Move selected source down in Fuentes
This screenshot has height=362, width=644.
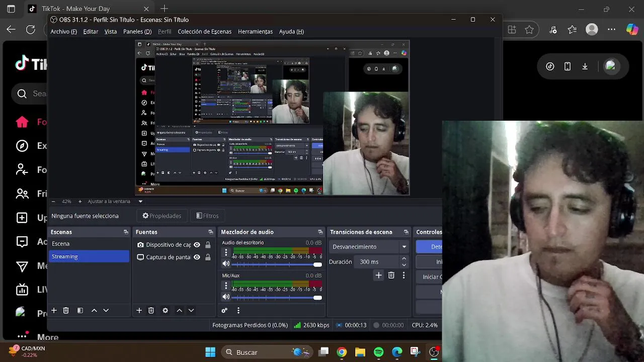[x=191, y=311]
